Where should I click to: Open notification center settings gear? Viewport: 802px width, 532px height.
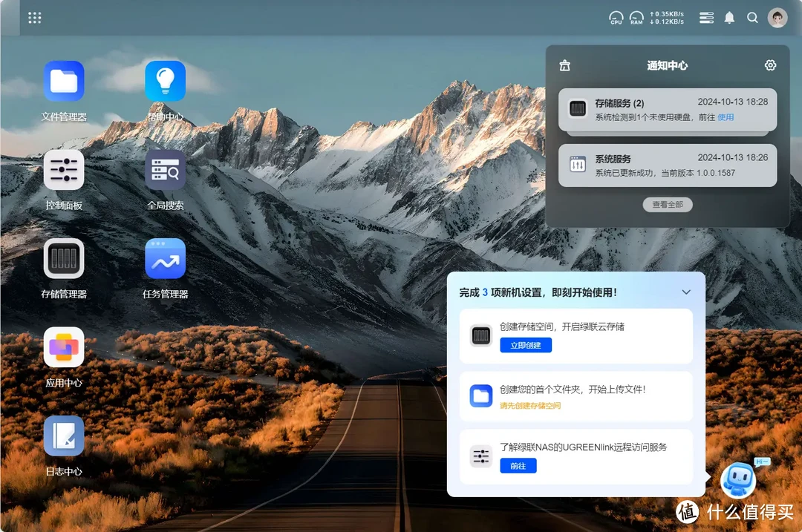pos(770,65)
